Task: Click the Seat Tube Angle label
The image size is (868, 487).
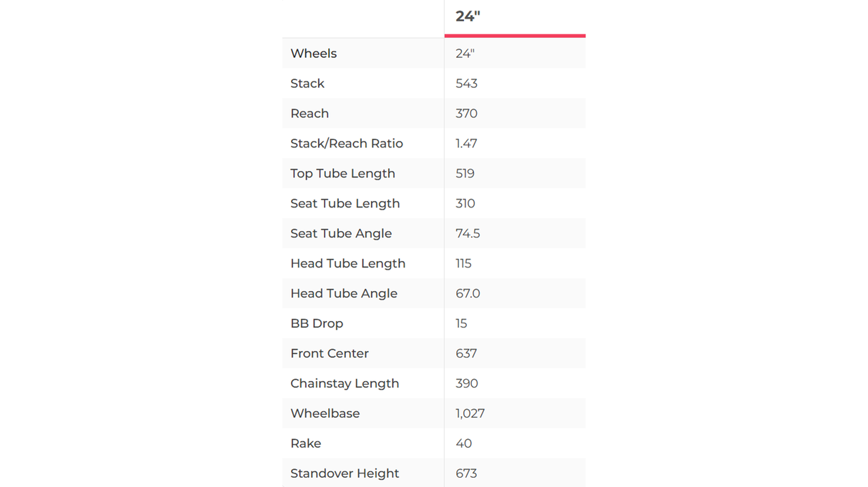Action: click(341, 234)
